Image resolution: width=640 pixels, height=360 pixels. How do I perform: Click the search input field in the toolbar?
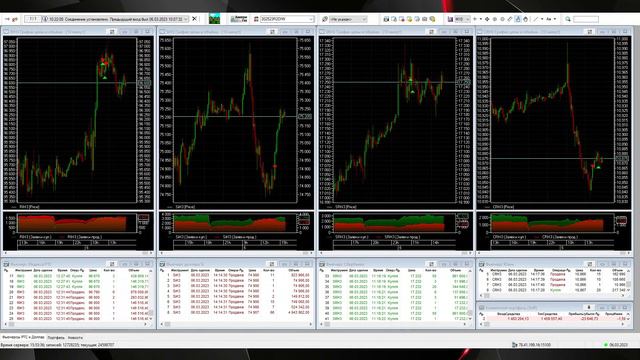pyautogui.click(x=586, y=19)
